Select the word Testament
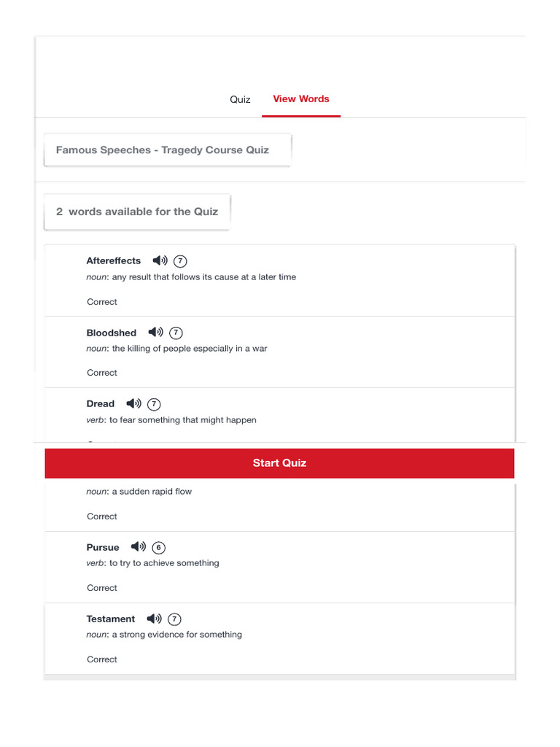 click(111, 619)
